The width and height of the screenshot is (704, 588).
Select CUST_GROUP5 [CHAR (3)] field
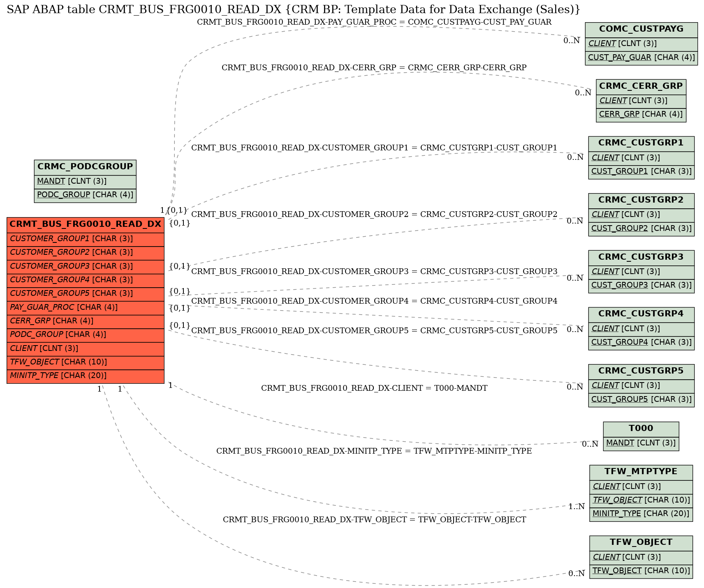(641, 399)
